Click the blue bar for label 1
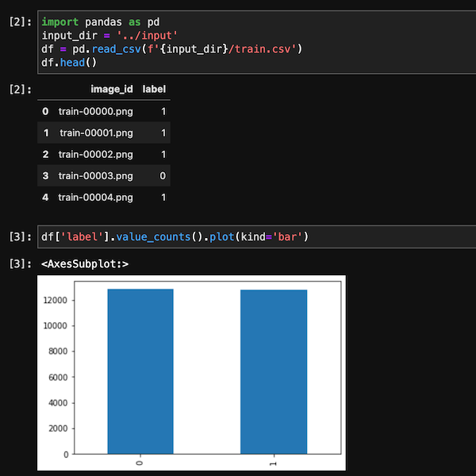Image resolution: width=476 pixels, height=476 pixels. 274,372
